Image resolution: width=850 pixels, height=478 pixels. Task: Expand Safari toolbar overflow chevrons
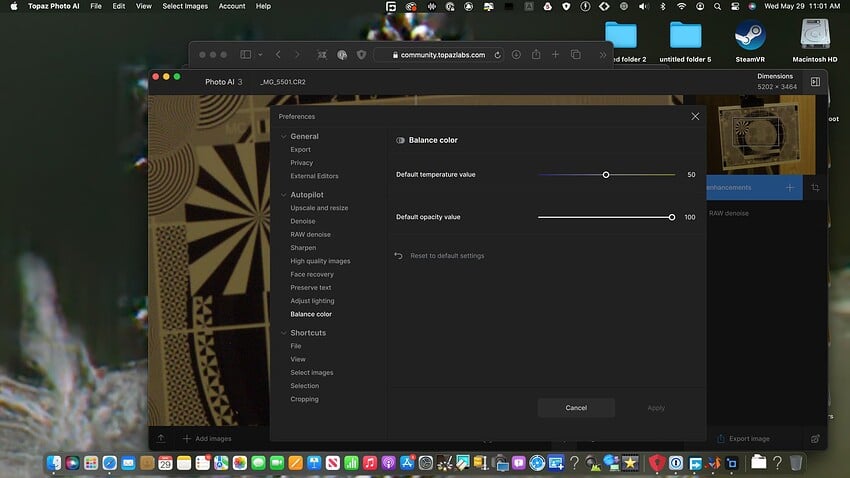pyautogui.click(x=602, y=55)
